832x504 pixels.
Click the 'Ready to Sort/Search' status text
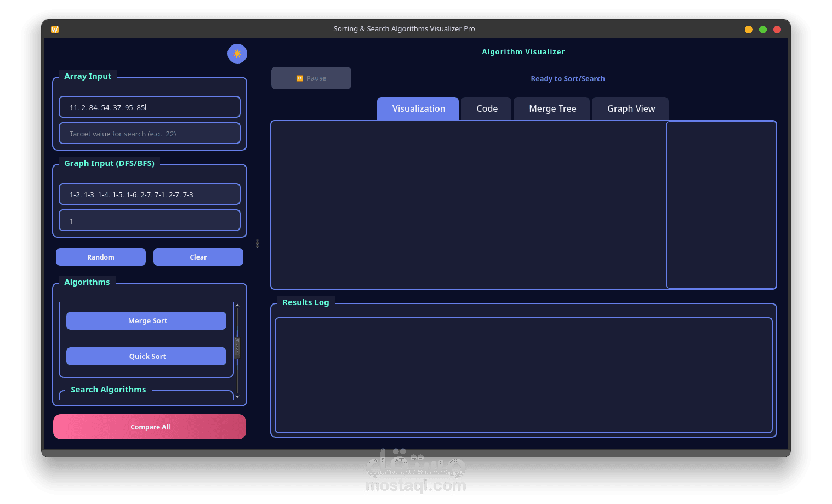[568, 78]
